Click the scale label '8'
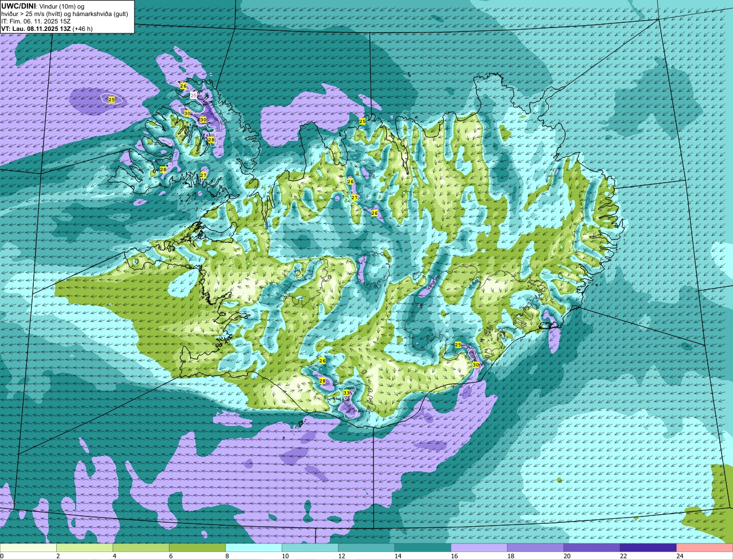 point(226,556)
